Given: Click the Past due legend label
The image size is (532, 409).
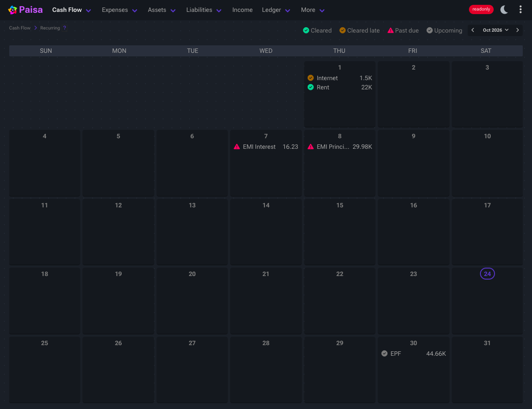Looking at the screenshot, I should pyautogui.click(x=407, y=30).
